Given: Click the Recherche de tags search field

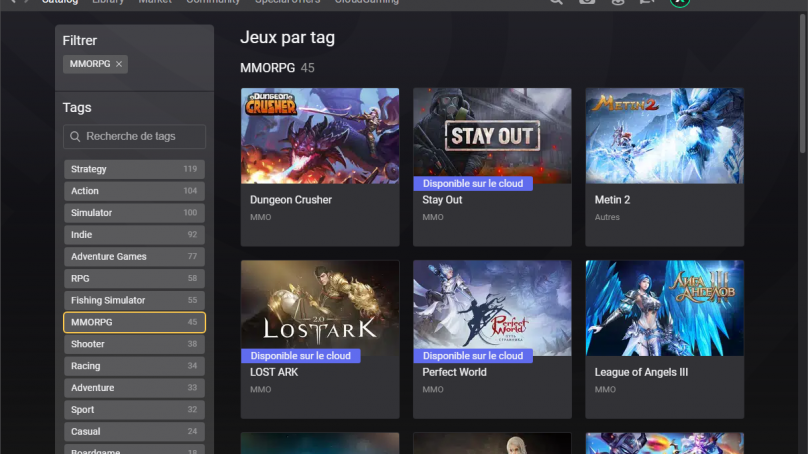Looking at the screenshot, I should [134, 137].
